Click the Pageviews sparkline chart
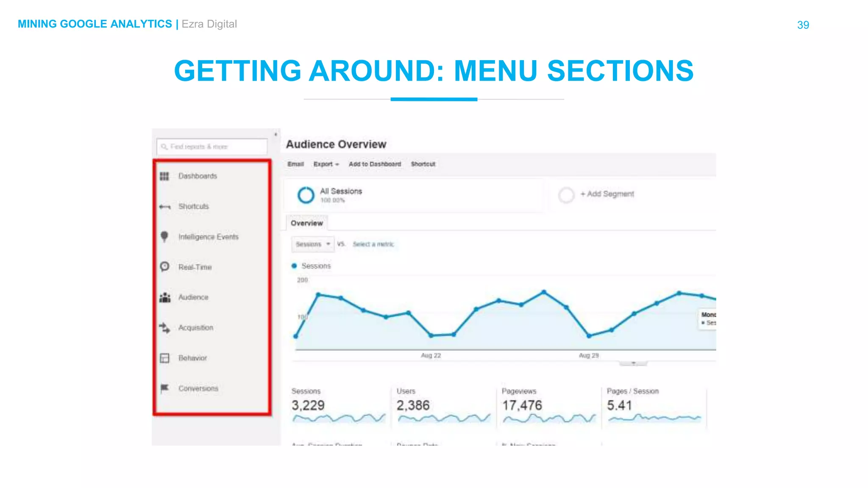 [549, 419]
